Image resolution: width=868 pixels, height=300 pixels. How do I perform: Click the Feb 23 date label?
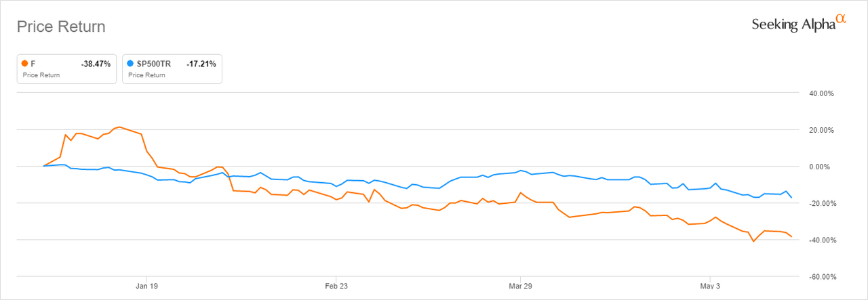[x=336, y=287]
